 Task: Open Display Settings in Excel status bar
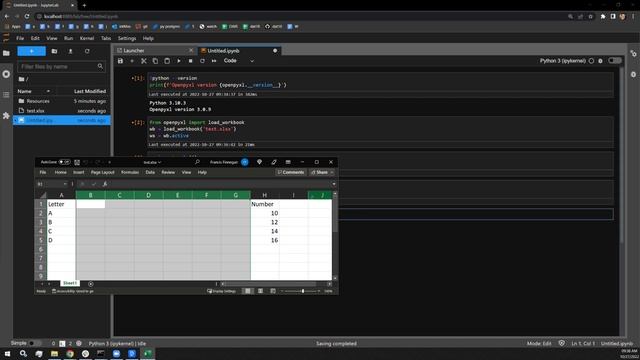coord(222,291)
